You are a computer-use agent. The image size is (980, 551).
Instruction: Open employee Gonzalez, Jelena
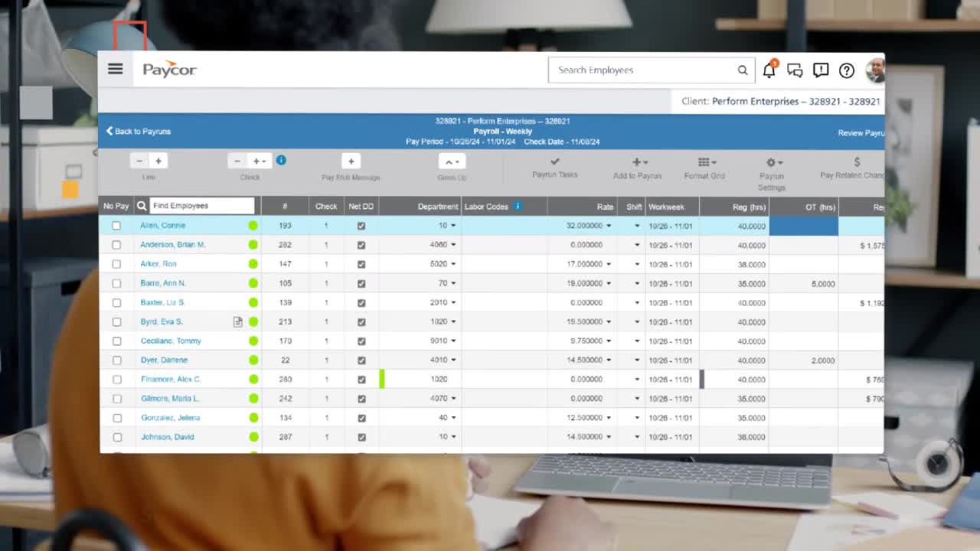point(170,418)
